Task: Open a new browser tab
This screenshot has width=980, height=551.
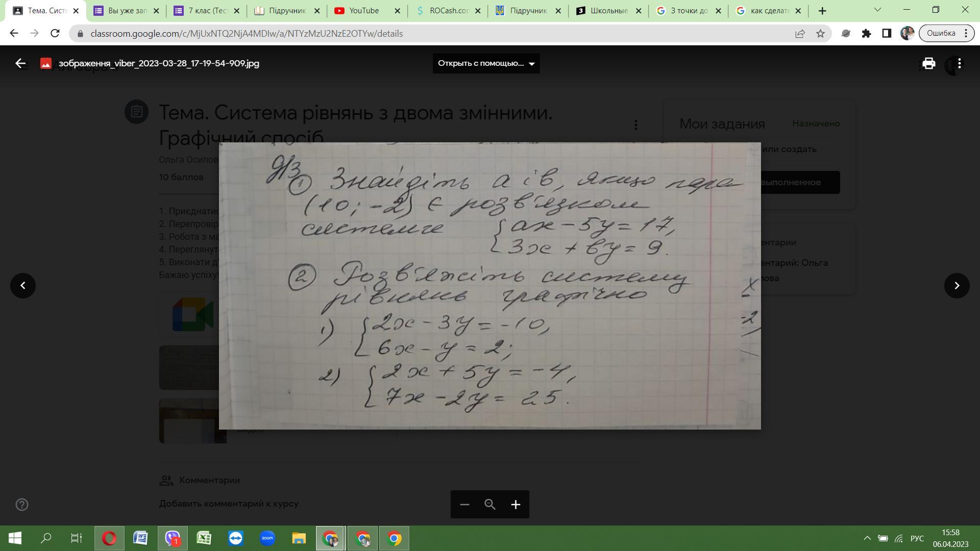Action: point(822,11)
